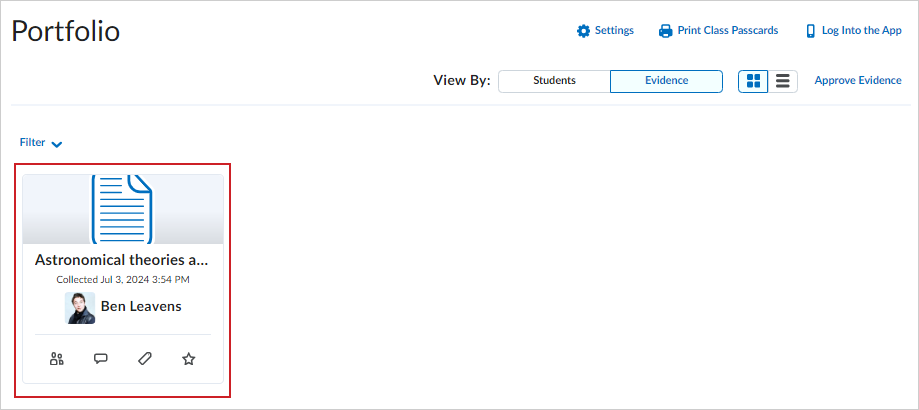919x410 pixels.
Task: Open the Print Class Passcards link
Action: point(728,30)
